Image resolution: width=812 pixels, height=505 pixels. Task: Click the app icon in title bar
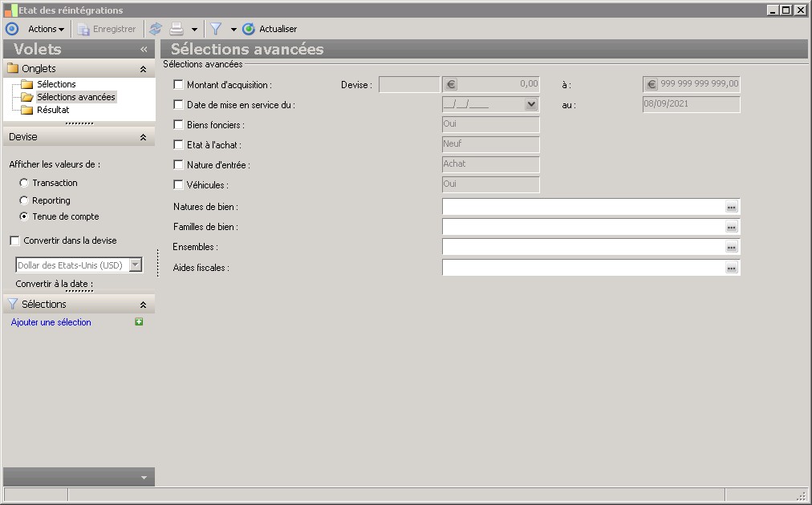(10, 10)
